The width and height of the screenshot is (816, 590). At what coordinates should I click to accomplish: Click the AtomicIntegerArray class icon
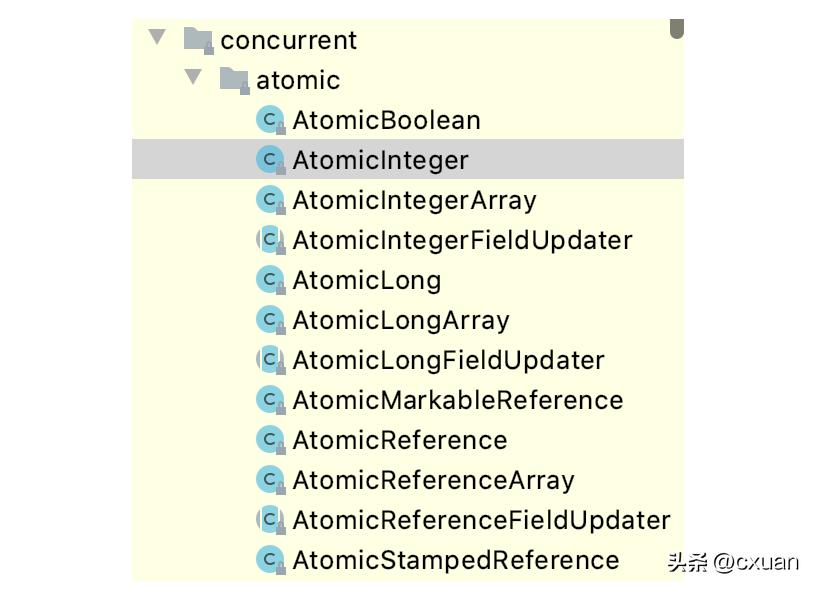tap(270, 200)
